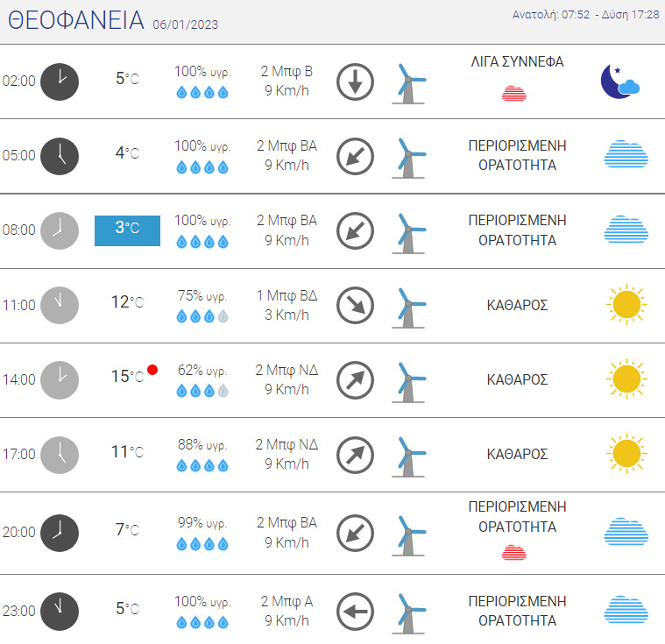Click the east wind arrow at 23:00
This screenshot has height=644, width=665.
[355, 612]
